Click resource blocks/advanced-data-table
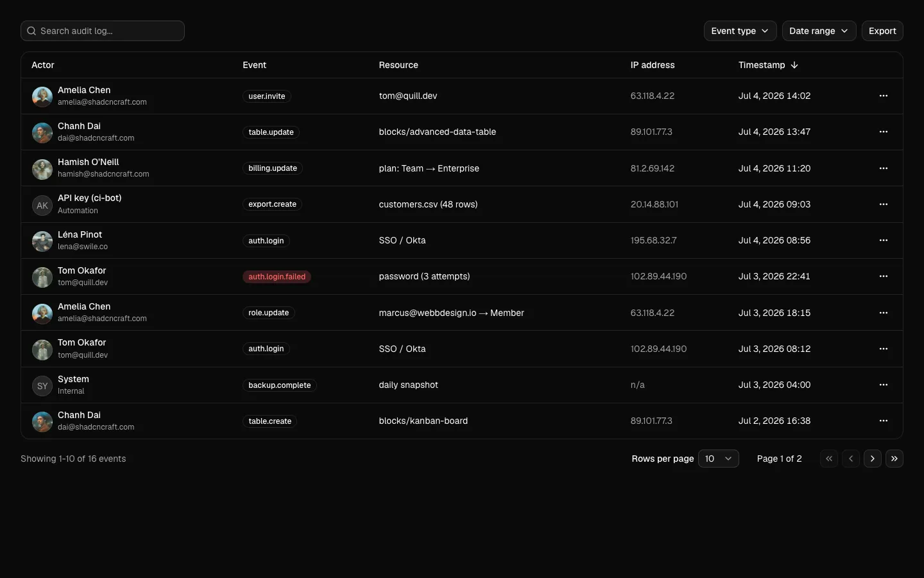Viewport: 924px width, 578px height. coord(438,132)
